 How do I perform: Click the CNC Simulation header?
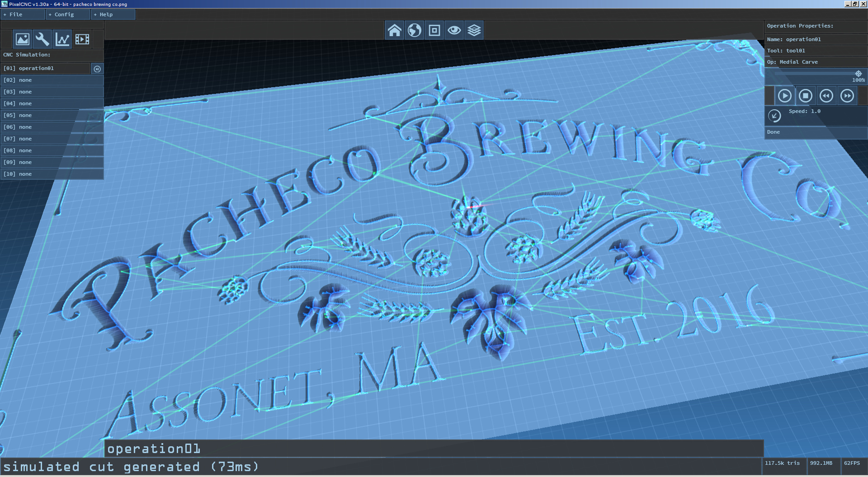(x=27, y=55)
